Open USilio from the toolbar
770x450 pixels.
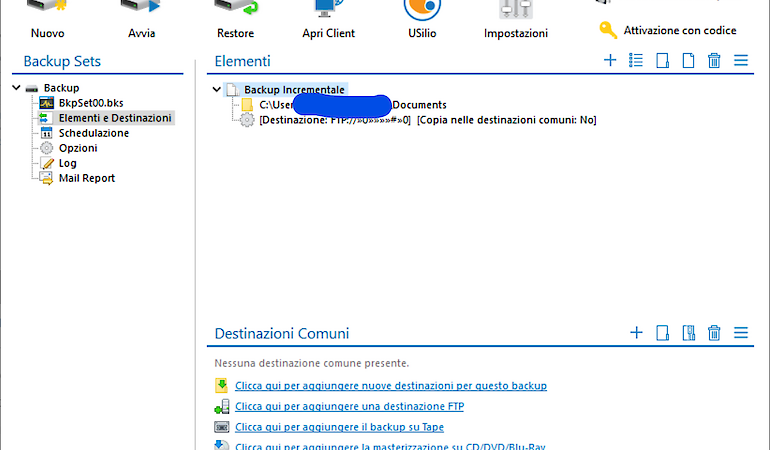[422, 20]
